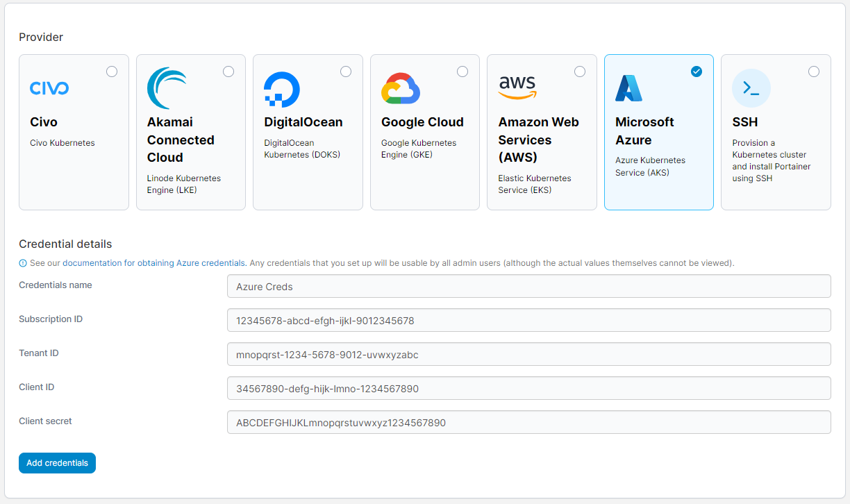This screenshot has height=504, width=850.
Task: Click the checked Microsoft Azure radio button
Action: pos(697,71)
